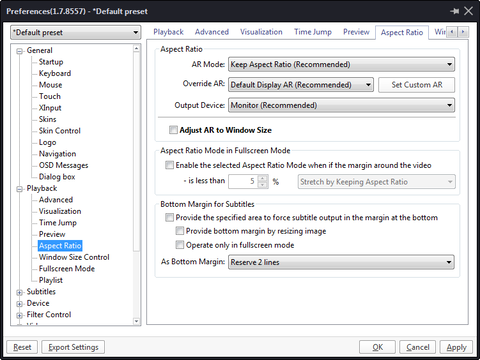Close the Preferences dialog
The height and width of the screenshot is (360, 480).
468,11
